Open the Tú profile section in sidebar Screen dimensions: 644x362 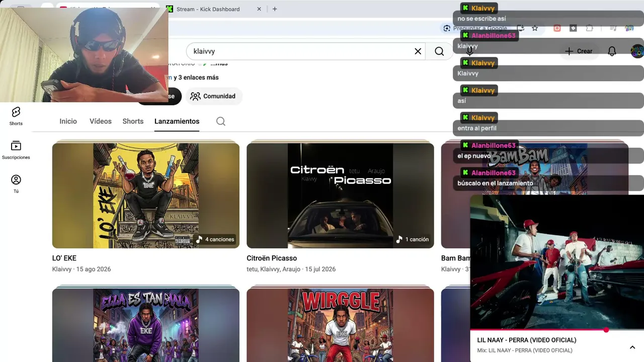click(16, 184)
